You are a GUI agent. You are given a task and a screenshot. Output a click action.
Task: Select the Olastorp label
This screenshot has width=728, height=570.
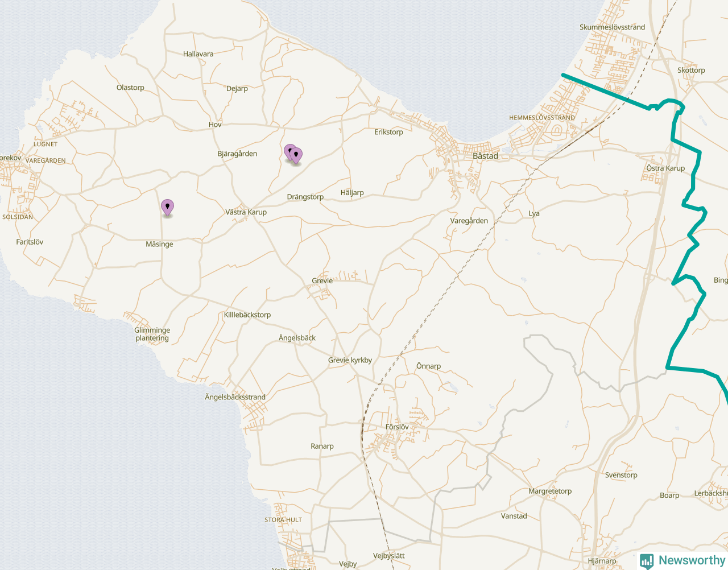[x=130, y=88]
